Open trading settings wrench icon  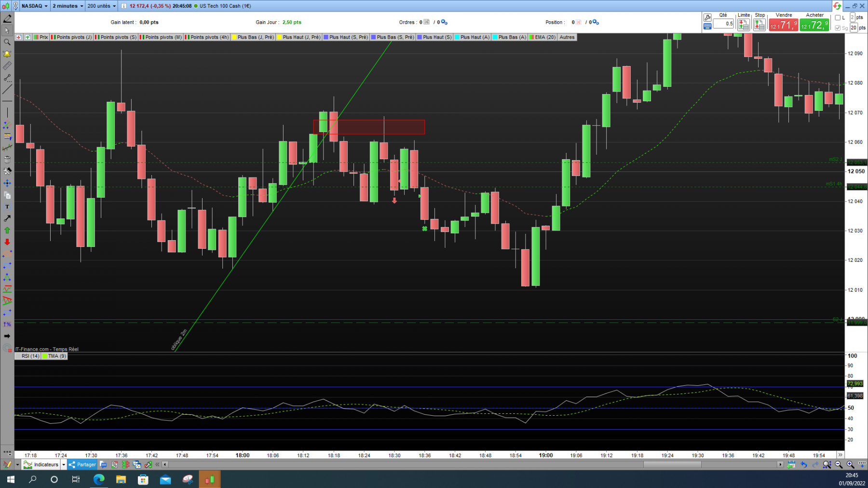pyautogui.click(x=707, y=17)
